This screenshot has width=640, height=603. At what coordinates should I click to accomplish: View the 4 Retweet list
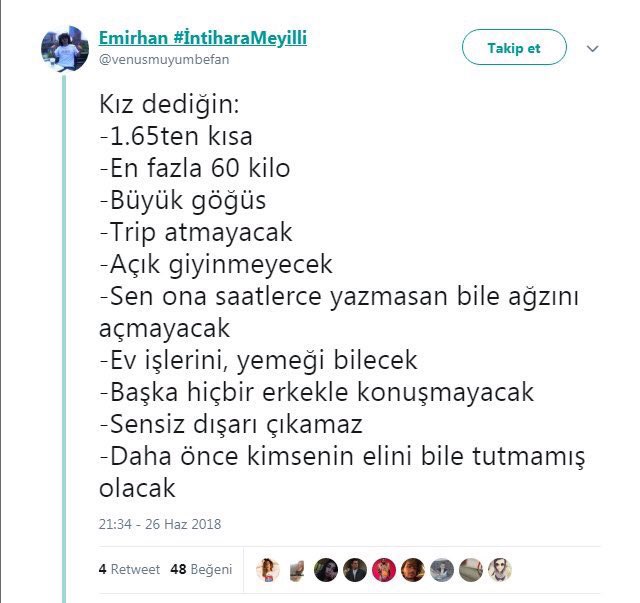(x=129, y=569)
